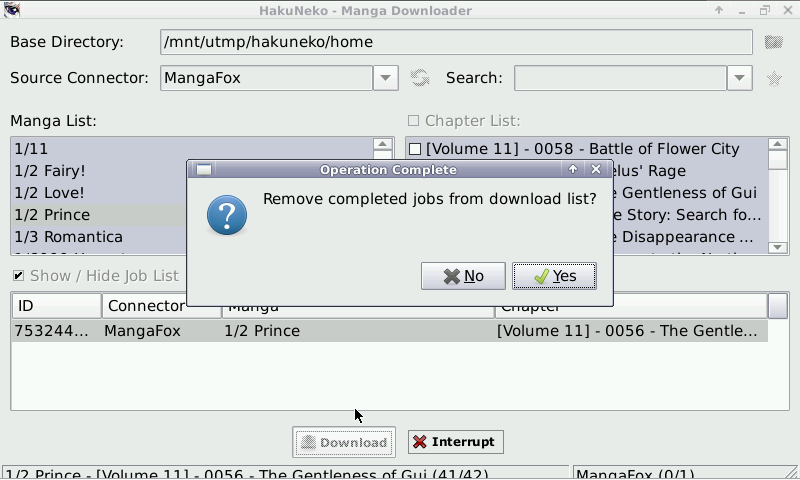800x480 pixels.
Task: Shade the Operation Complete dialog with up arrow
Action: coord(572,169)
